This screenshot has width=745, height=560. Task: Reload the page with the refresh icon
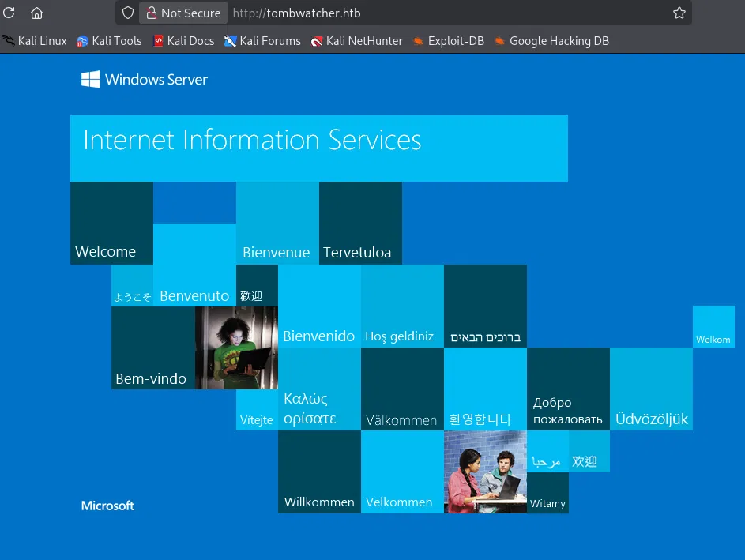[9, 13]
